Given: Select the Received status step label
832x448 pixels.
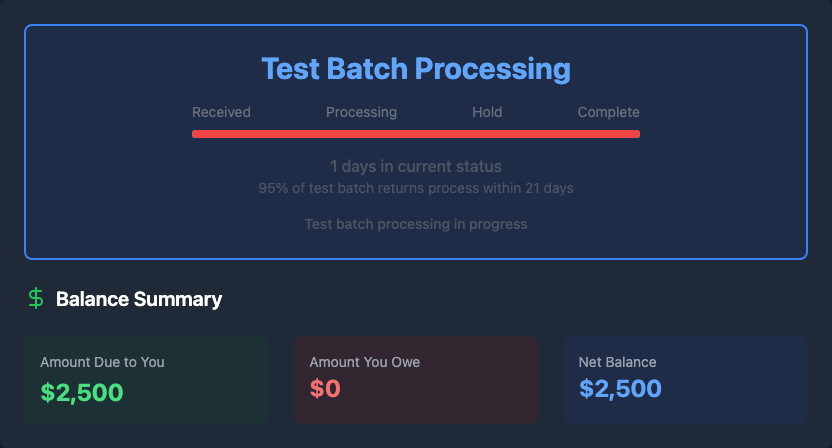Looking at the screenshot, I should click(x=221, y=112).
